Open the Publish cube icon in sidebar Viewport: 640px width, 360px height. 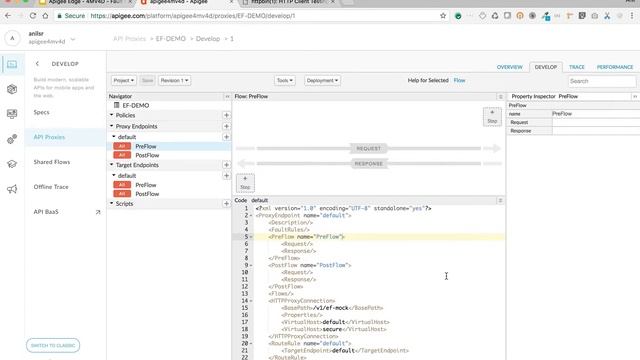coord(12,89)
